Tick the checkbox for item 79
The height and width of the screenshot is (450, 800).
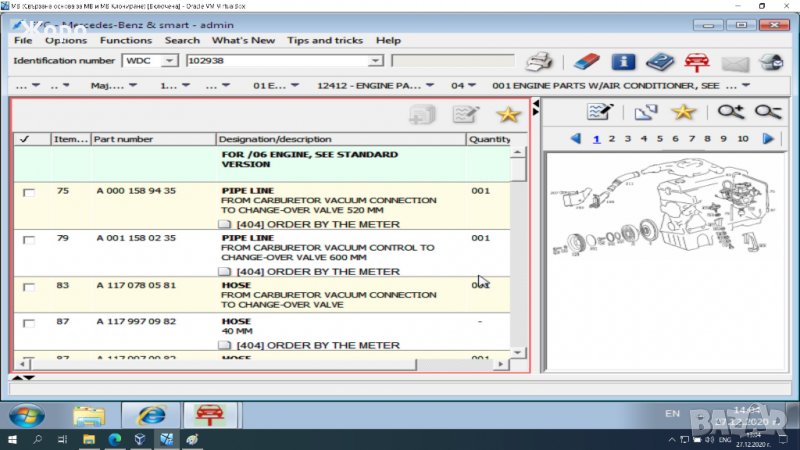click(28, 240)
